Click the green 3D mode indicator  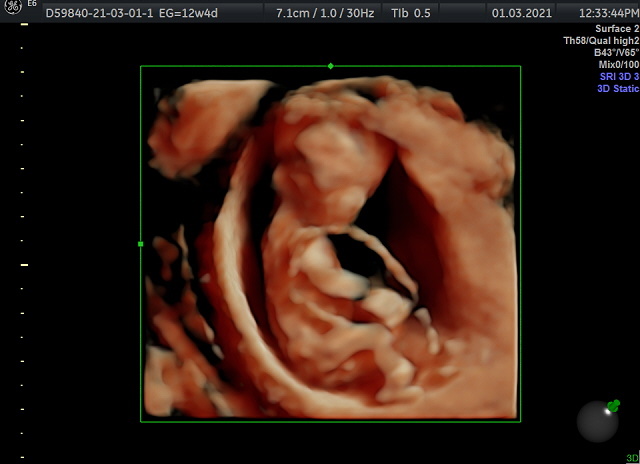point(632,458)
